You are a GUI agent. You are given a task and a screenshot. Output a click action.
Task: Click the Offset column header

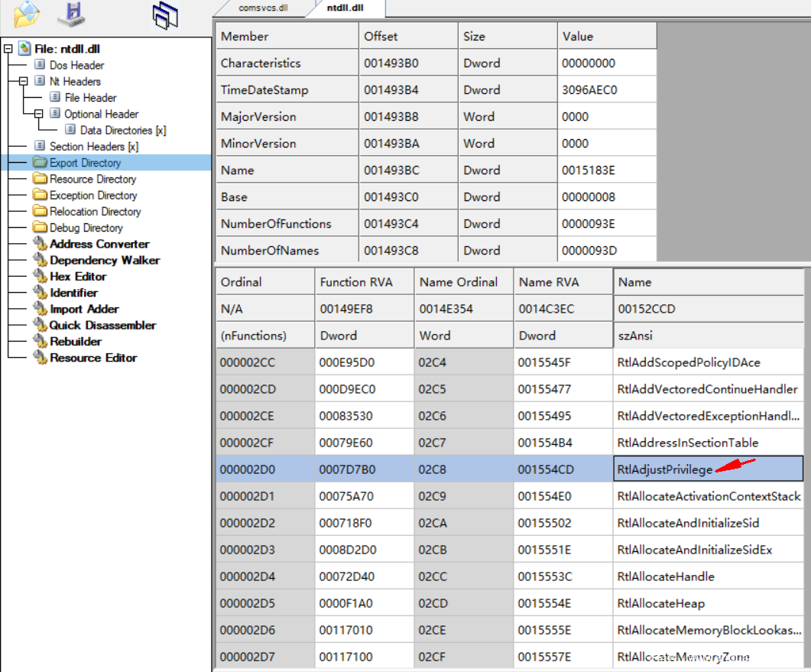(x=408, y=36)
